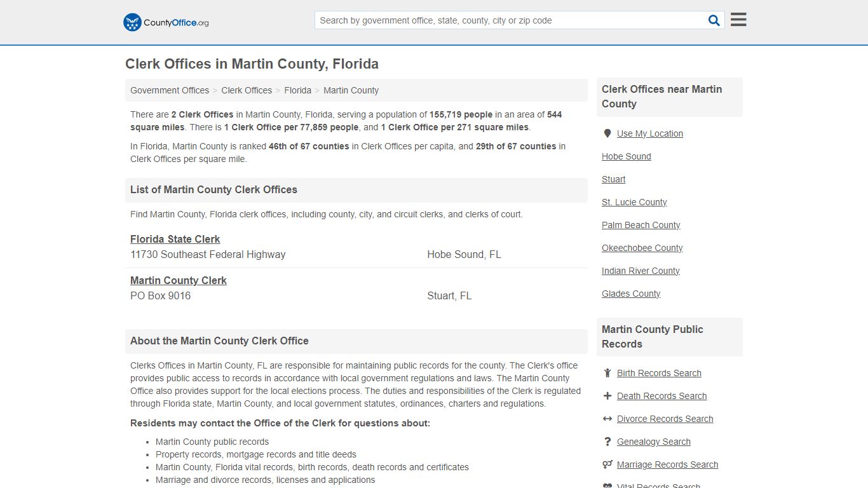This screenshot has height=488, width=868.
Task: Open Marriage Records Search
Action: [x=667, y=464]
